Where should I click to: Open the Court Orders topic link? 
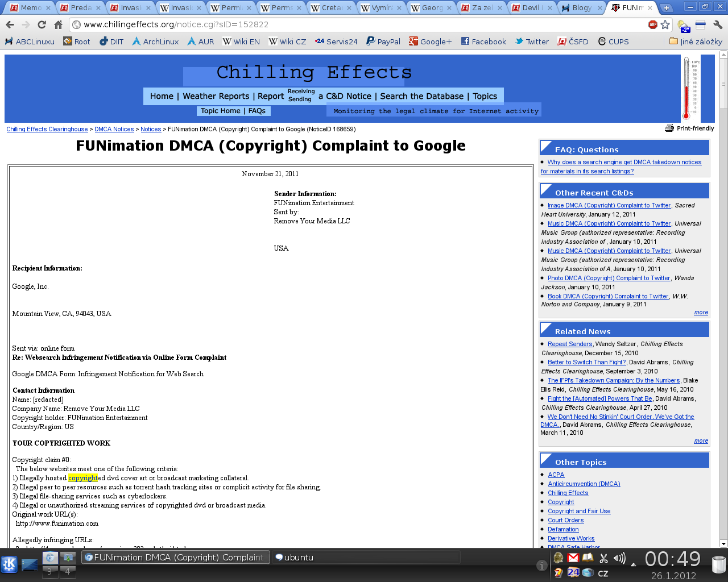565,520
